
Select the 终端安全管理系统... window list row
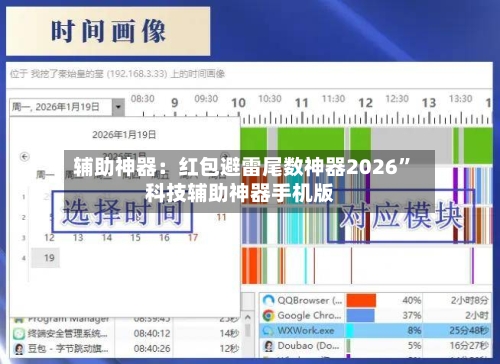pos(126,333)
